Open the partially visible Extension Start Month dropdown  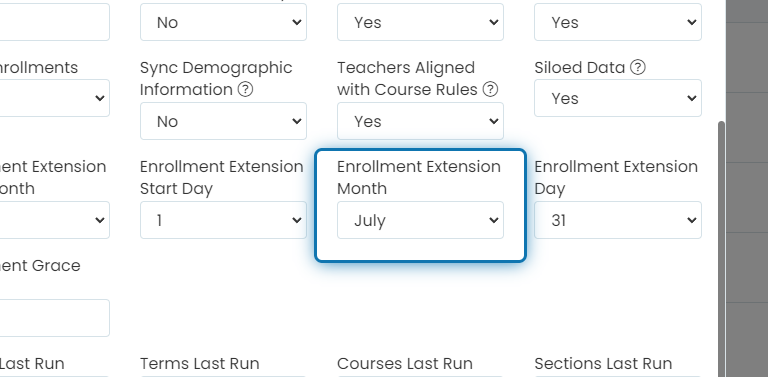pos(54,220)
